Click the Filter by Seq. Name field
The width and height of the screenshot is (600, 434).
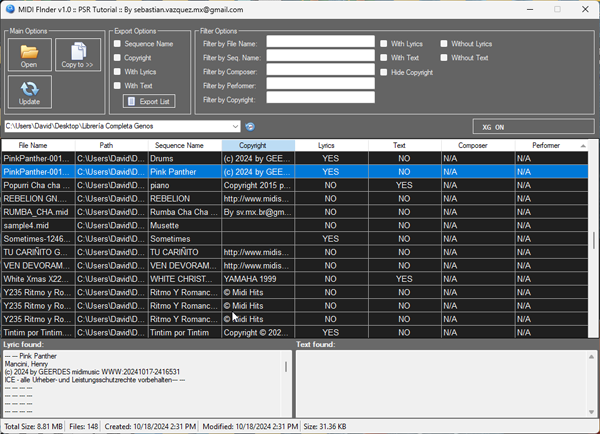point(321,55)
